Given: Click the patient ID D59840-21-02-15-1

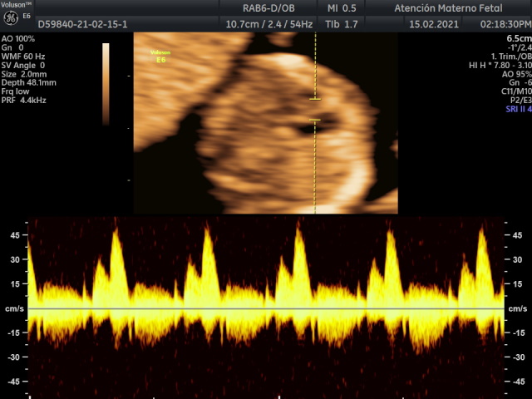Looking at the screenshot, I should (82, 25).
